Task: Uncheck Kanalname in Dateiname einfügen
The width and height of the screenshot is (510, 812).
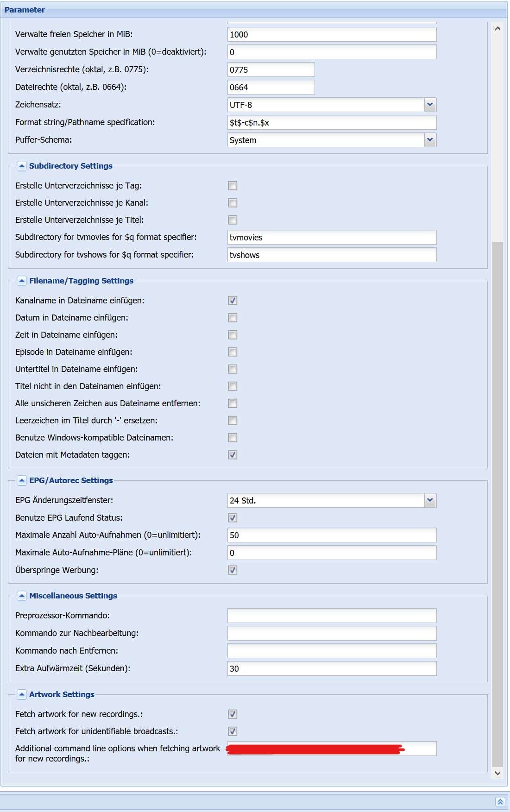Action: click(233, 301)
